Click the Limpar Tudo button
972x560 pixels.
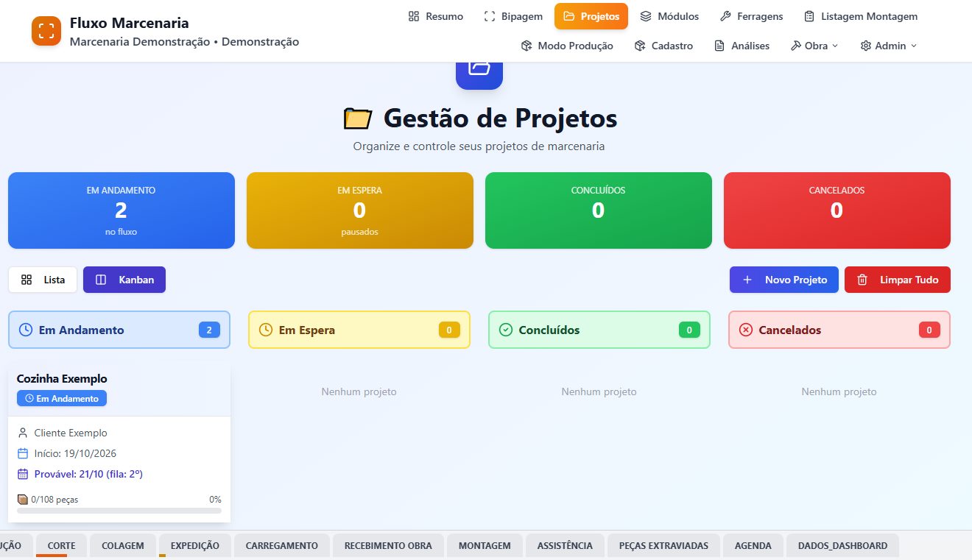(898, 280)
